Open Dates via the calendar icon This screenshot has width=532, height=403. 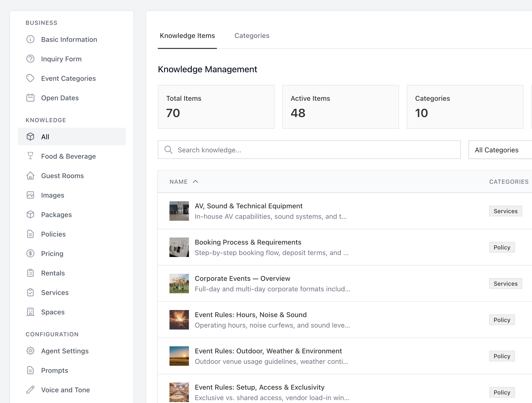(30, 98)
